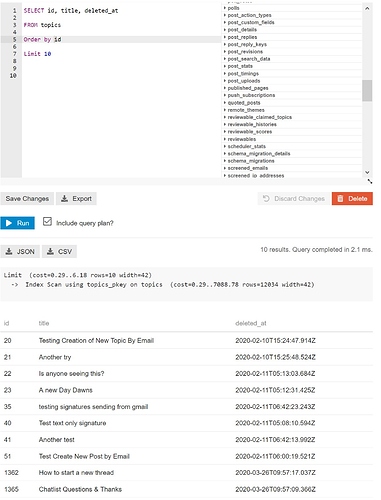Click the schema list scrollbar thumb
381x500 pixels.
(367, 90)
